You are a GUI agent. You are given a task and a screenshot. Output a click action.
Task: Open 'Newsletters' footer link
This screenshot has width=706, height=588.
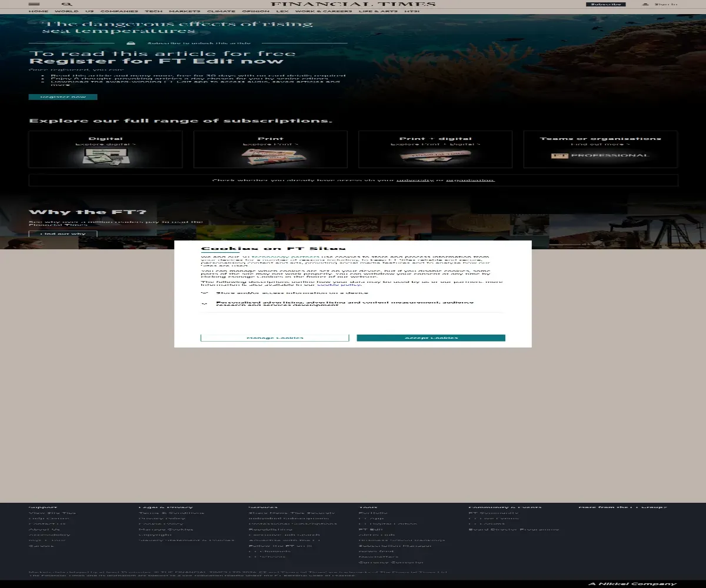378,556
